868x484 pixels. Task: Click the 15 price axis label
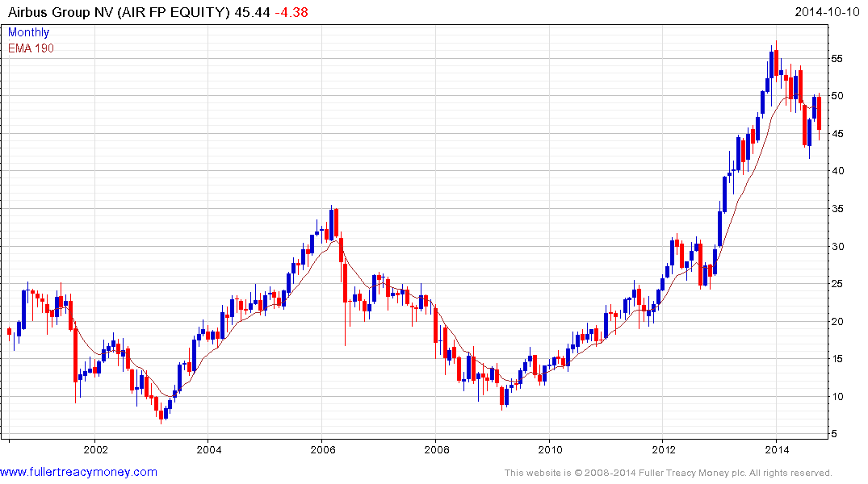click(x=837, y=359)
